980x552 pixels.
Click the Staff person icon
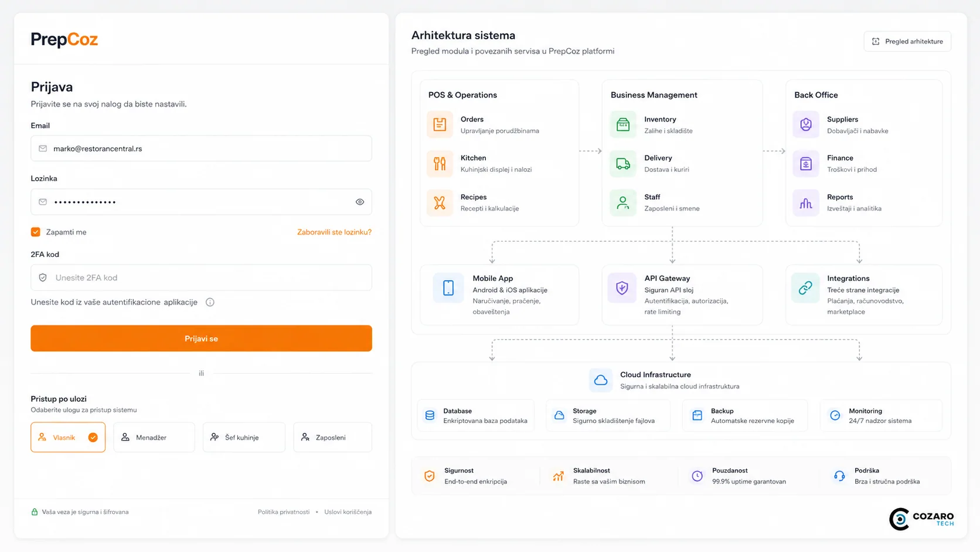tap(622, 202)
